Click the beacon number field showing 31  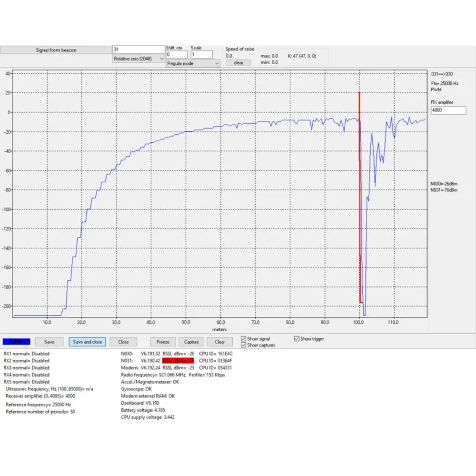point(139,50)
